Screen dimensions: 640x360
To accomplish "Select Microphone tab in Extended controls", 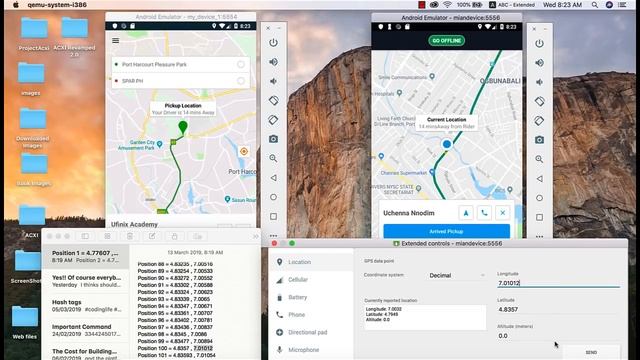I will point(311,350).
